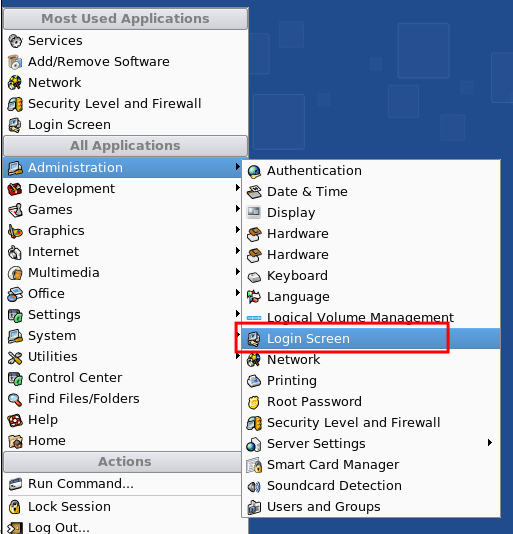Click the Development category icon
Viewport: 513px width, 534px height.
(x=15, y=189)
